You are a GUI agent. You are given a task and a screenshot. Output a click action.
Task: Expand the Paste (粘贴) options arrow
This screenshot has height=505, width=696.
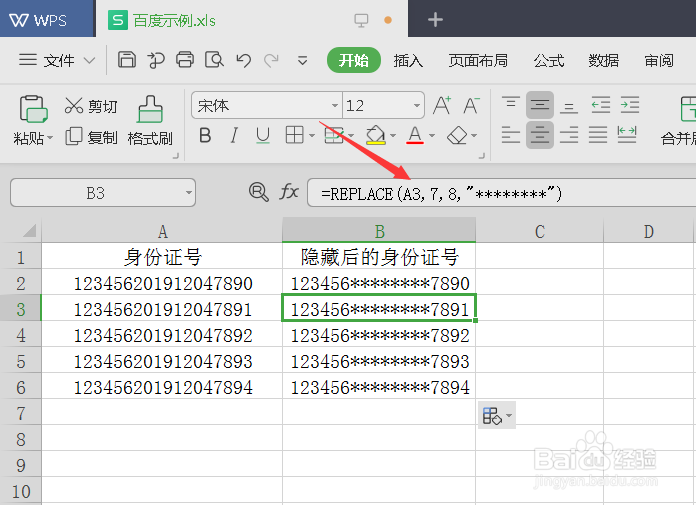50,138
